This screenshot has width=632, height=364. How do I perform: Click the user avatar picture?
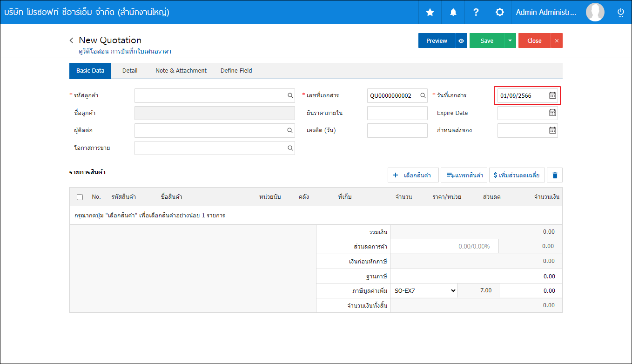point(595,12)
